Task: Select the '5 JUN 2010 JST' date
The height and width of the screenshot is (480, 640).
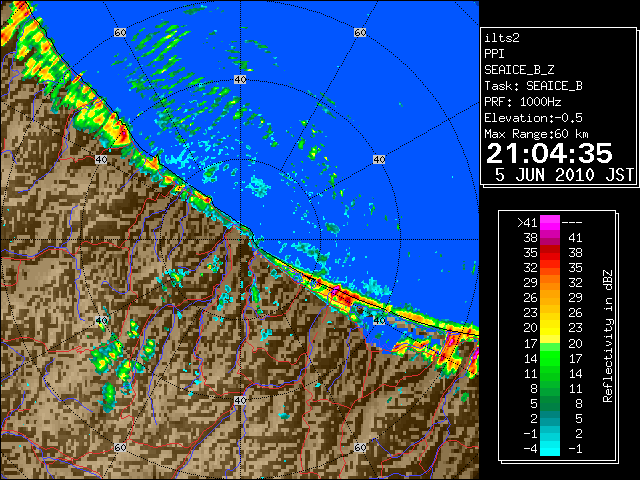Action: click(x=564, y=175)
